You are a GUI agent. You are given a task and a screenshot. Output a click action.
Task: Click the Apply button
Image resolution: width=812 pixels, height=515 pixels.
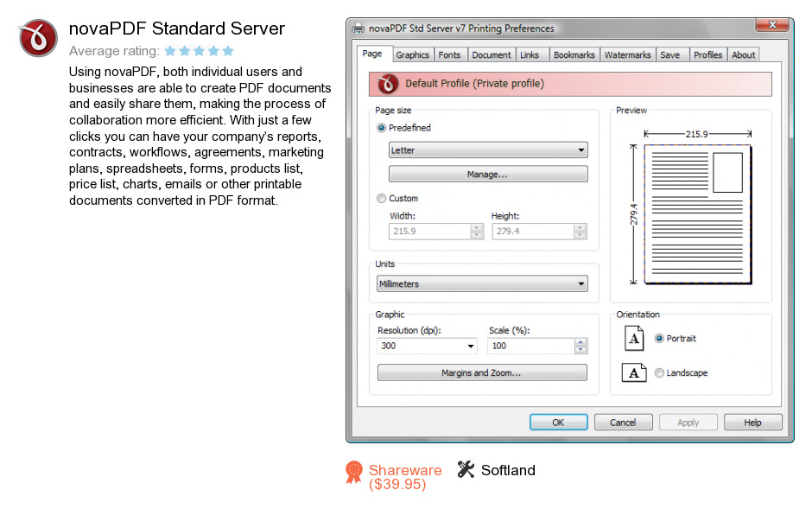point(688,423)
